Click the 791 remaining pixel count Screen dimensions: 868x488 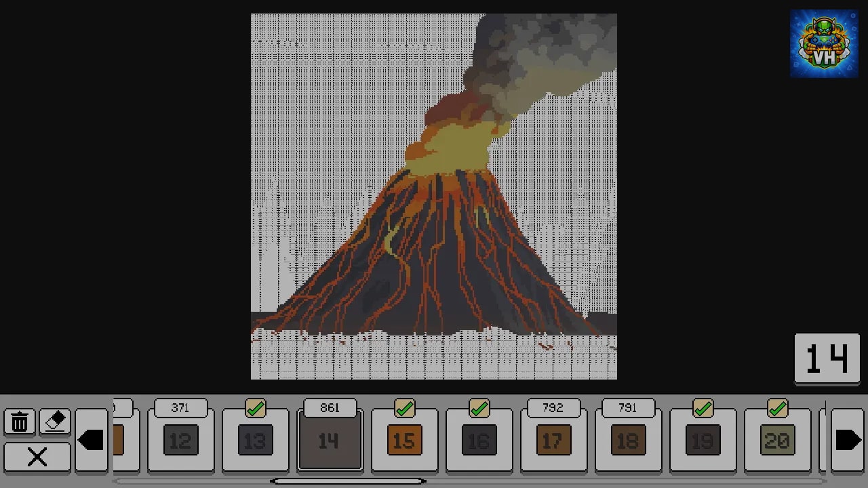pyautogui.click(x=628, y=408)
